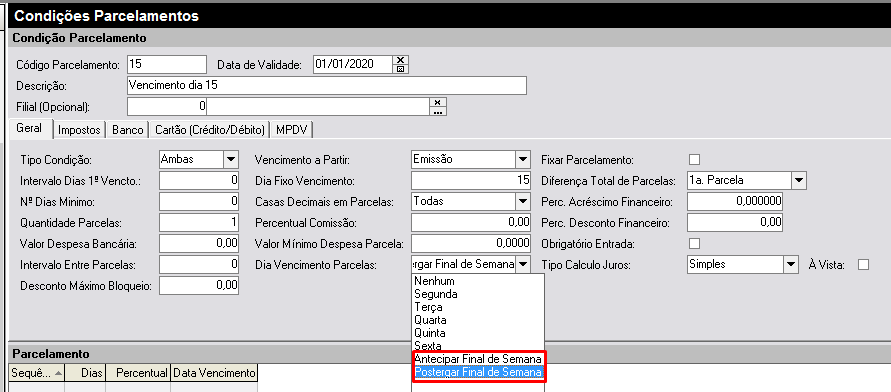Viewport: 891px width, 392px height.
Task: Click Quantidade Parcelas field
Action: coord(199,222)
